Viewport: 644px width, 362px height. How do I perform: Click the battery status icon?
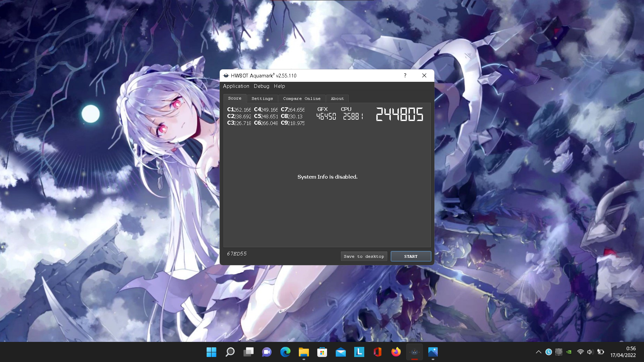pyautogui.click(x=601, y=352)
